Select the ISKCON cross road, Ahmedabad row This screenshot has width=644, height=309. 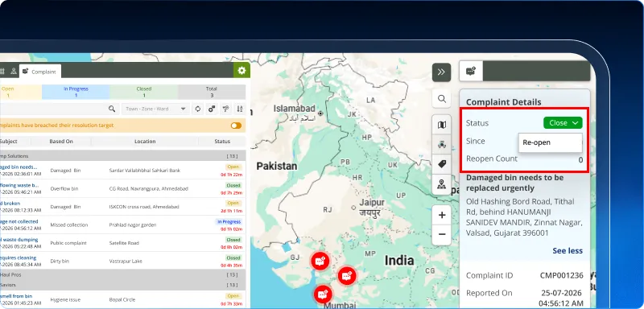coord(123,207)
